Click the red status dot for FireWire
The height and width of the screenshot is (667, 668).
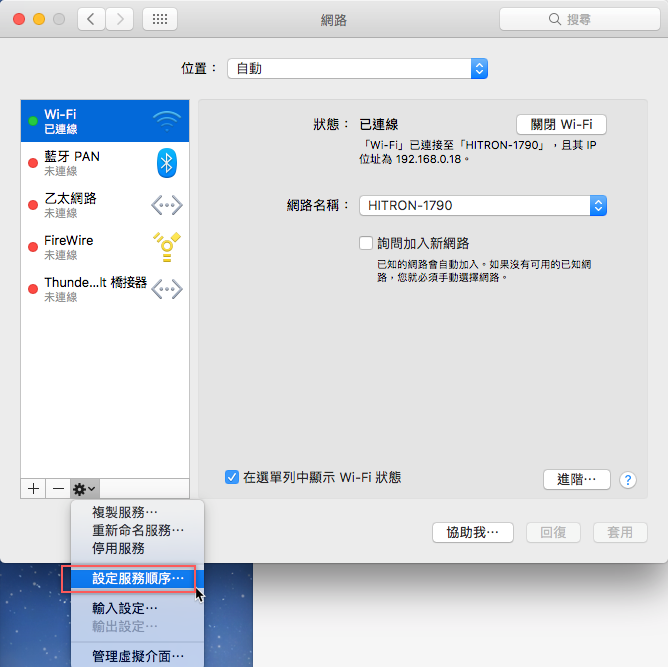coord(33,247)
